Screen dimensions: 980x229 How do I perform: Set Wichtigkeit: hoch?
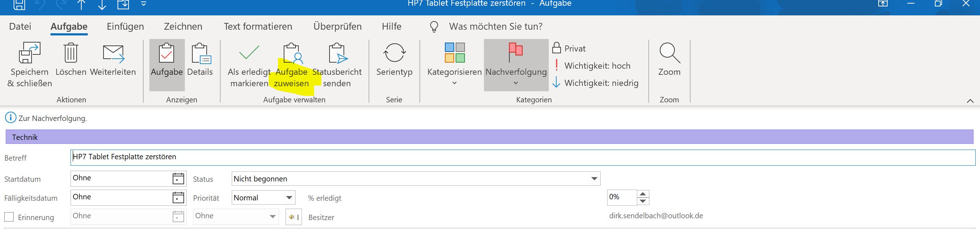592,66
